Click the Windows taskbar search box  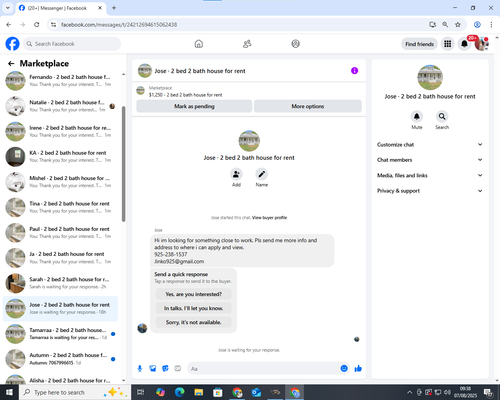click(x=74, y=392)
